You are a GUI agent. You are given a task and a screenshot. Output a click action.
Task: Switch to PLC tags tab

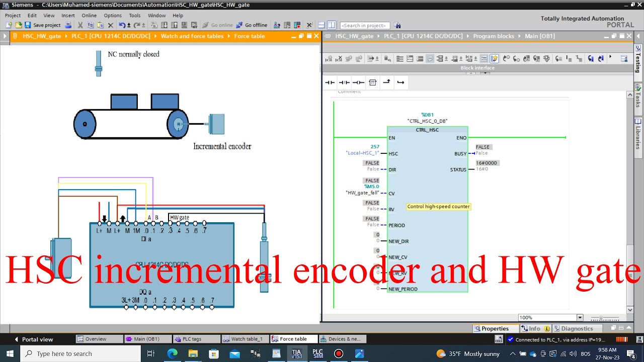196,339
